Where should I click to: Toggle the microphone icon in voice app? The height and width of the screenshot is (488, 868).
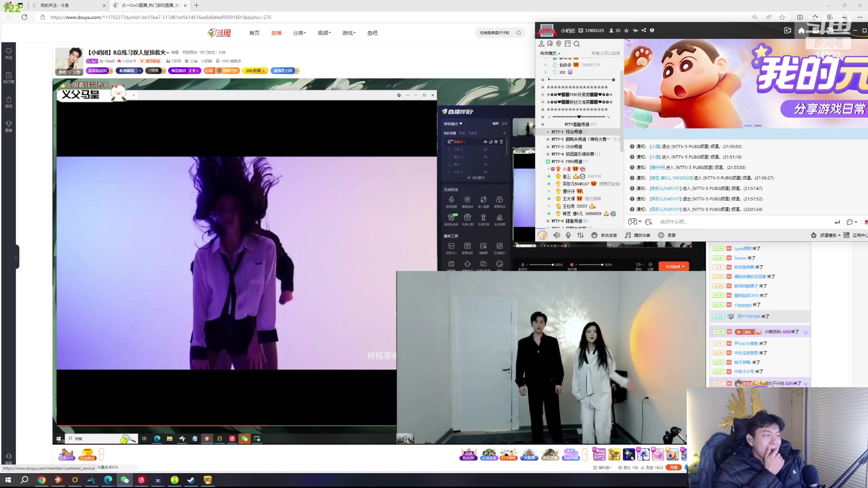tap(568, 235)
